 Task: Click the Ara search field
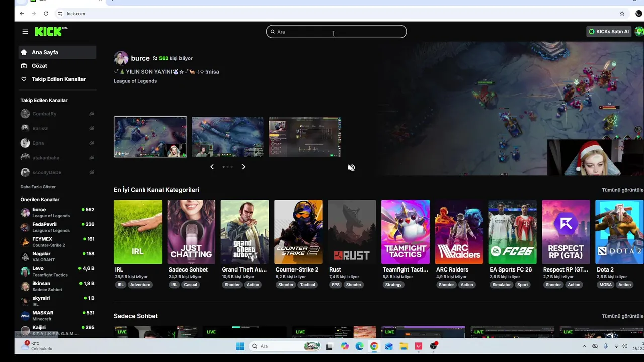pyautogui.click(x=336, y=32)
